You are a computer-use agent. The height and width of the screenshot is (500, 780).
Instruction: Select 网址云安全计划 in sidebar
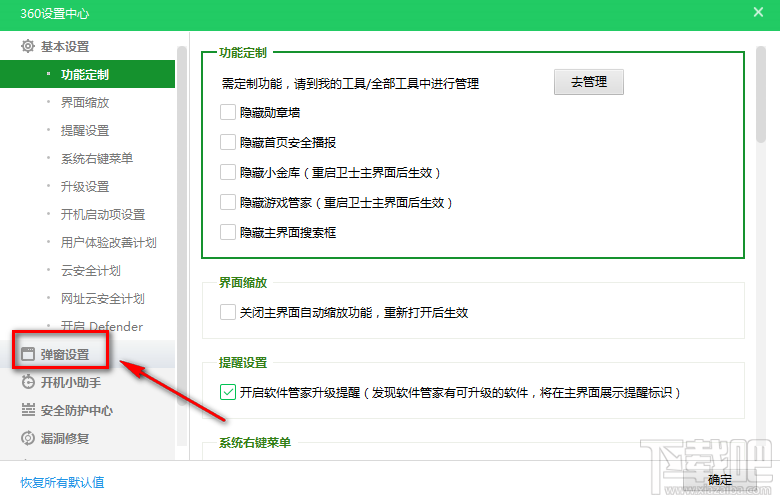[103, 299]
